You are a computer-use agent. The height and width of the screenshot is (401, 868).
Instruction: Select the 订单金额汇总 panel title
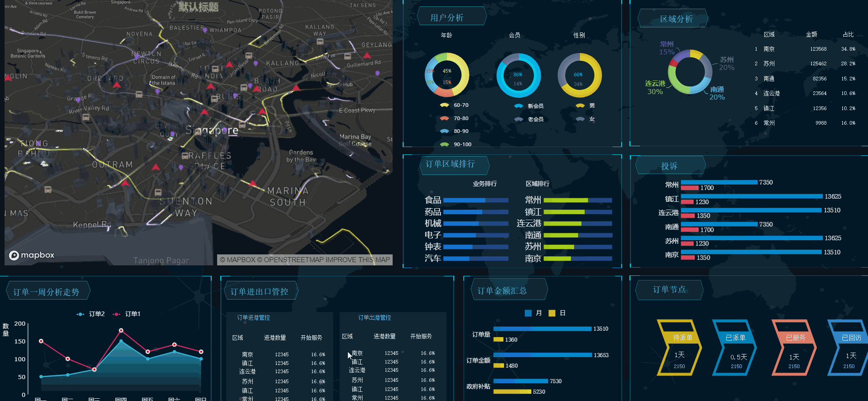click(502, 291)
